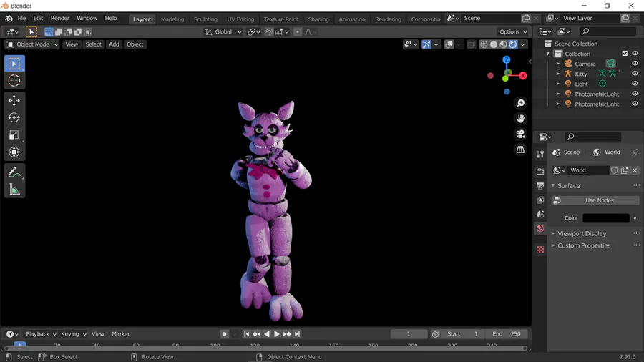This screenshot has width=644, height=362.
Task: Pick the Scale tool
Action: [x=14, y=135]
